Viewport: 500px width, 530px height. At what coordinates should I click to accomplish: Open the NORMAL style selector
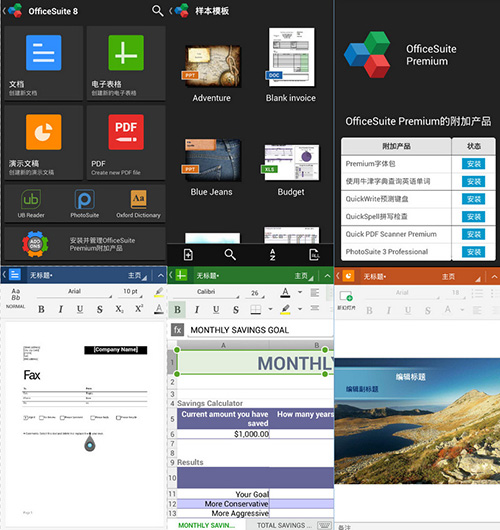click(x=16, y=298)
